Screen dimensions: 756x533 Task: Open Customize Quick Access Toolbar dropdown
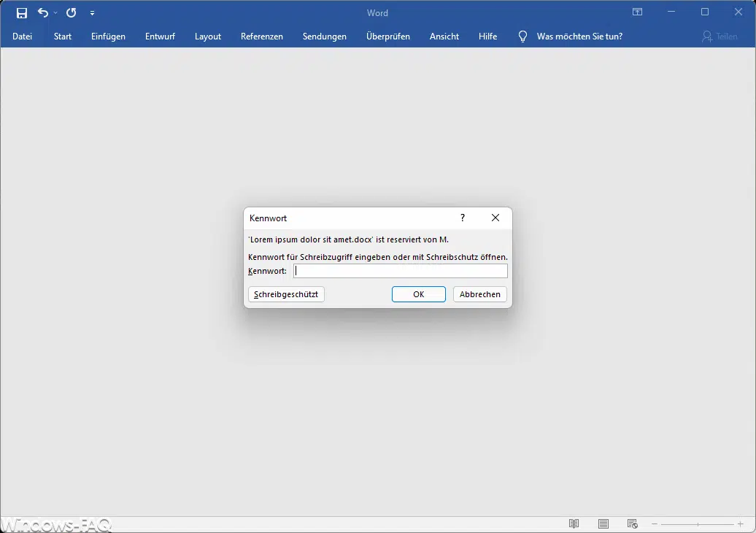[x=92, y=13]
